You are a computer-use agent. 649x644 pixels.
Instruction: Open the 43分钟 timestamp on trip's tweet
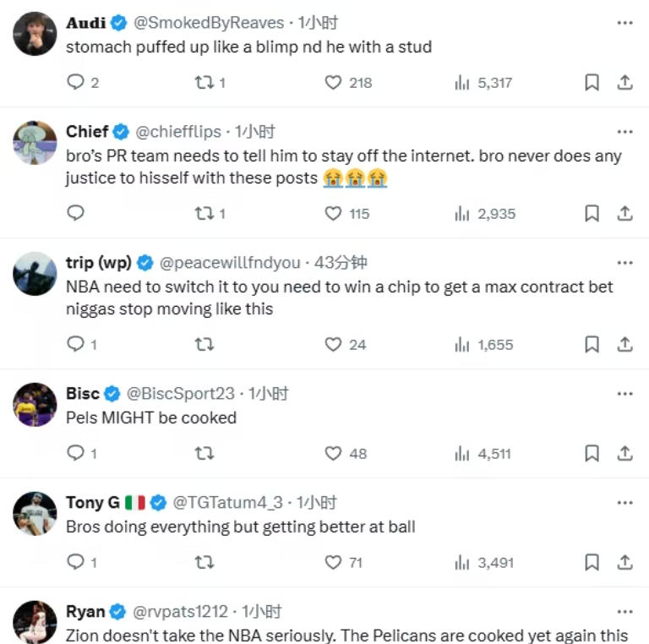coord(341,263)
